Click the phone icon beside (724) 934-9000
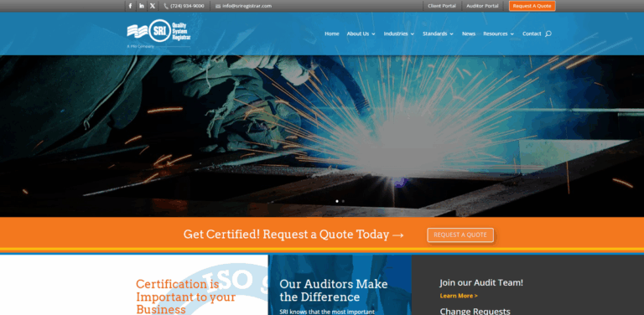The width and height of the screenshot is (644, 315). 166,6
